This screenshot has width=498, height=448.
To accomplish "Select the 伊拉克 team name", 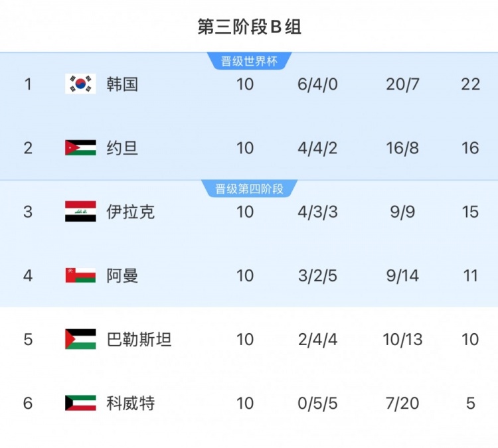I will point(131,212).
